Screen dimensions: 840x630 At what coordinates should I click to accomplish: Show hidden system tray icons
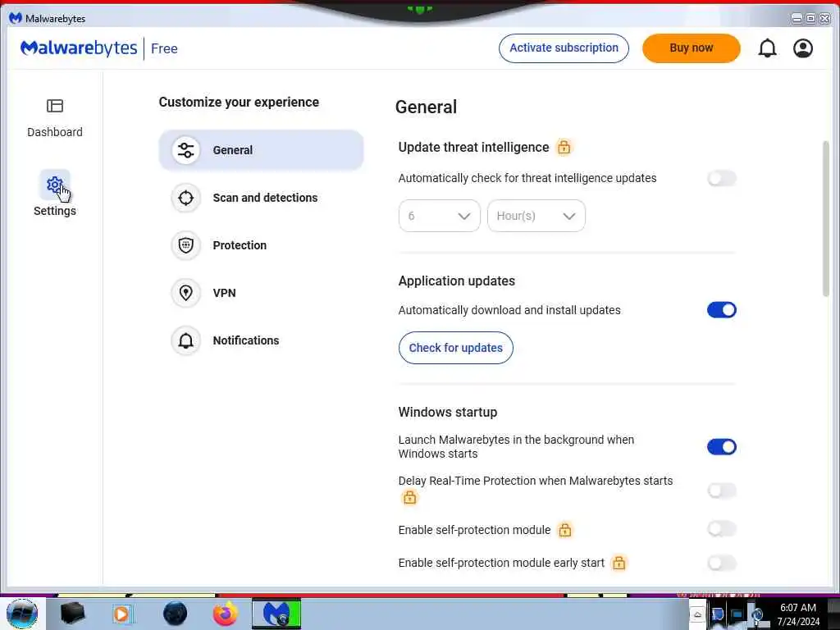pyautogui.click(x=697, y=614)
